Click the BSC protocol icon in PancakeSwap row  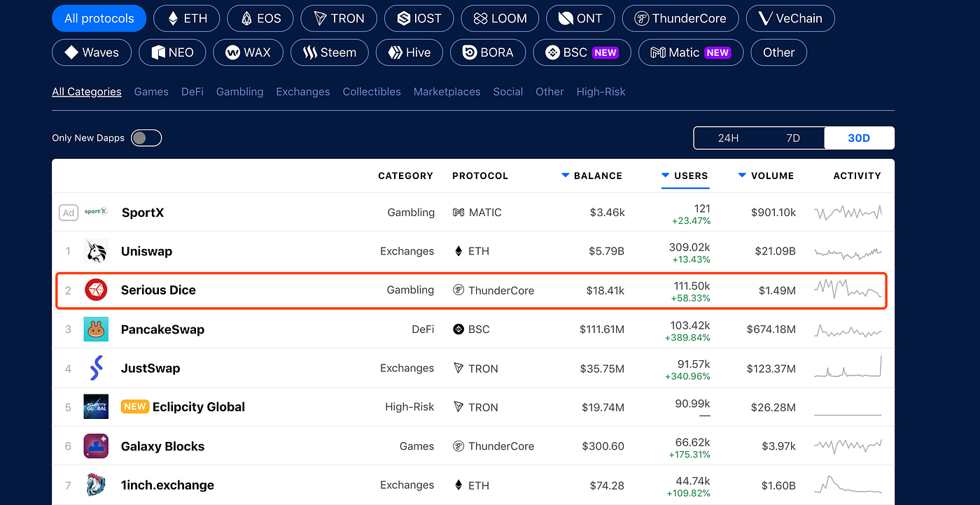coord(458,329)
